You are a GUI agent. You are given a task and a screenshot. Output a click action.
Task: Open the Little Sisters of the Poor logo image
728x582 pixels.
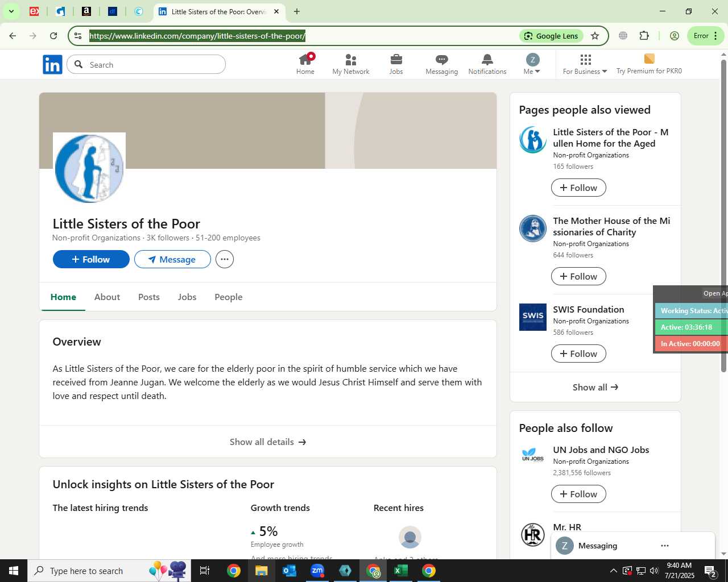point(89,169)
